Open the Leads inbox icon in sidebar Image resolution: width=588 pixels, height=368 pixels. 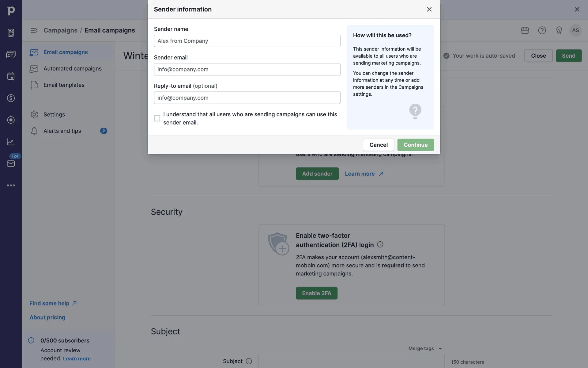coord(11,33)
